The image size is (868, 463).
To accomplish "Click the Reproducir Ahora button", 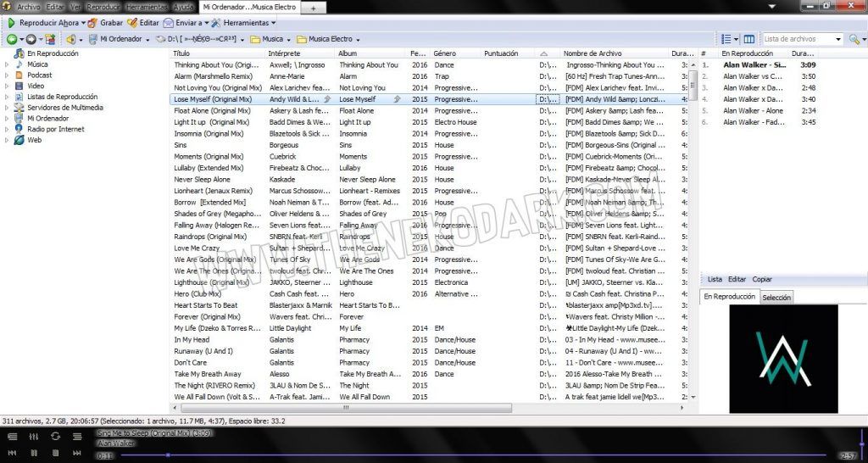I will [x=44, y=23].
